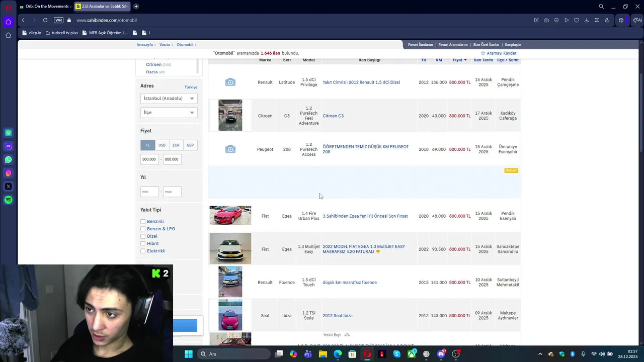This screenshot has width=644, height=362.
Task: Edit the minimum price field 500.000
Action: 149,159
